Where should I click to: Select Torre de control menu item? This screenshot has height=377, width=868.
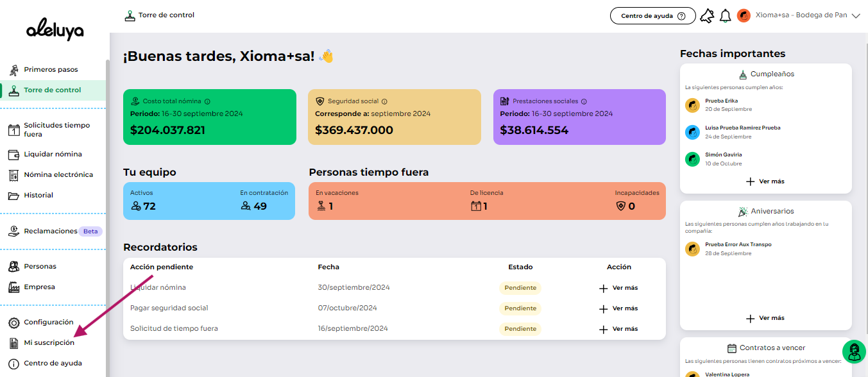click(53, 90)
